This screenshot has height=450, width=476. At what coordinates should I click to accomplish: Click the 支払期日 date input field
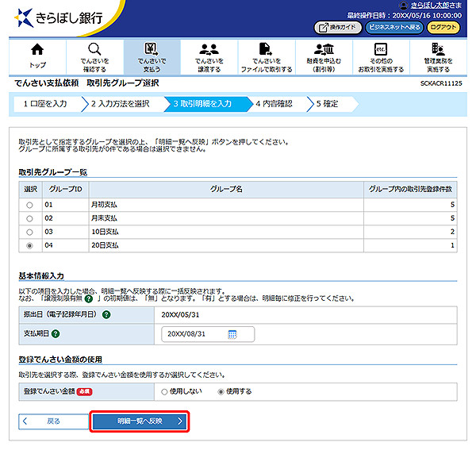(194, 335)
